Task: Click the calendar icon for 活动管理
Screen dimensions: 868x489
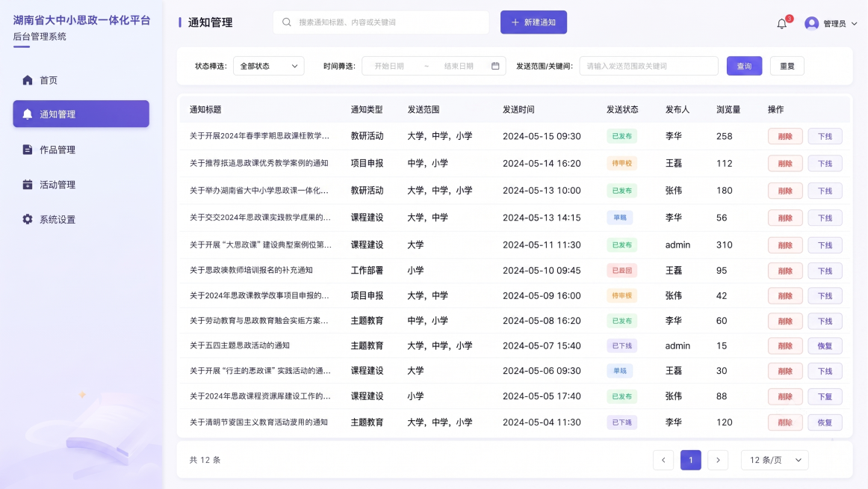Action: point(27,185)
